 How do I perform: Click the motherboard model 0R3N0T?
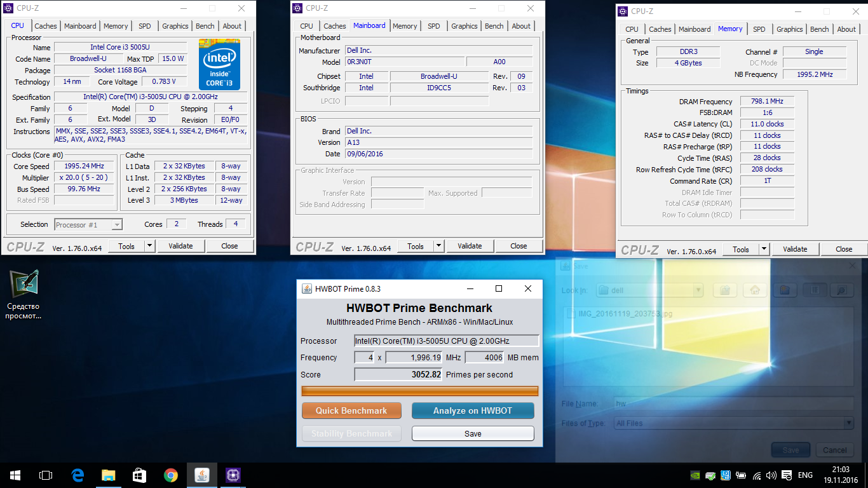tap(405, 62)
